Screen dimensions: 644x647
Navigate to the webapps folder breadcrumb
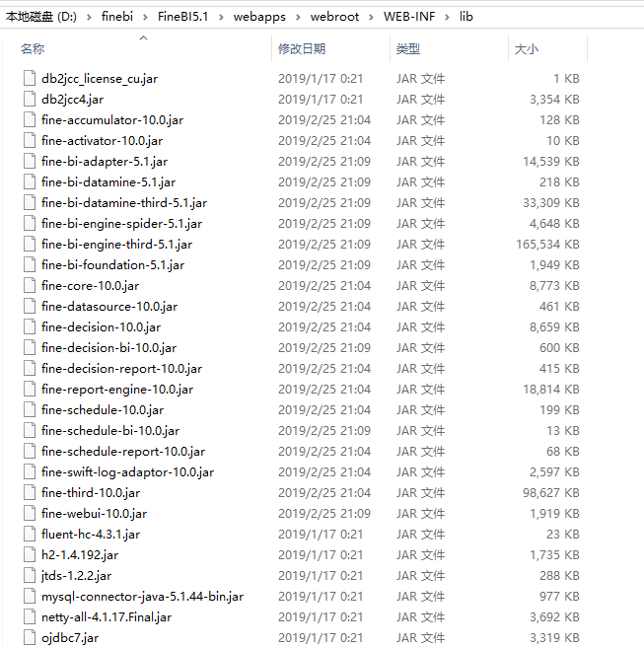[259, 17]
